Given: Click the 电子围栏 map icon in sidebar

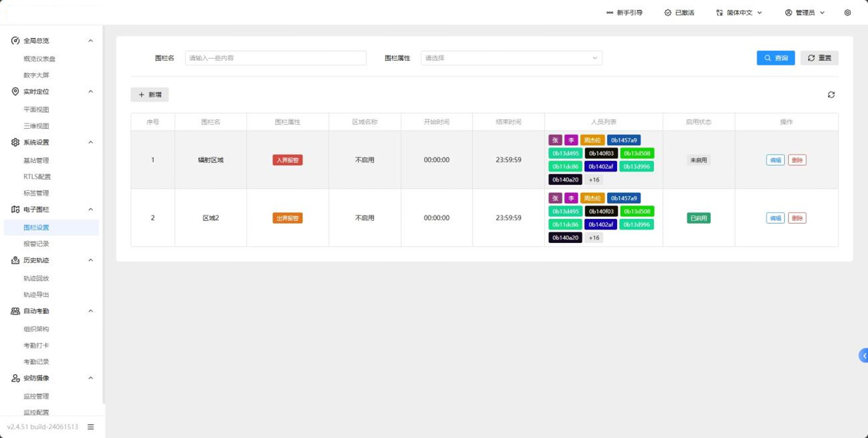Looking at the screenshot, I should (x=15, y=209).
